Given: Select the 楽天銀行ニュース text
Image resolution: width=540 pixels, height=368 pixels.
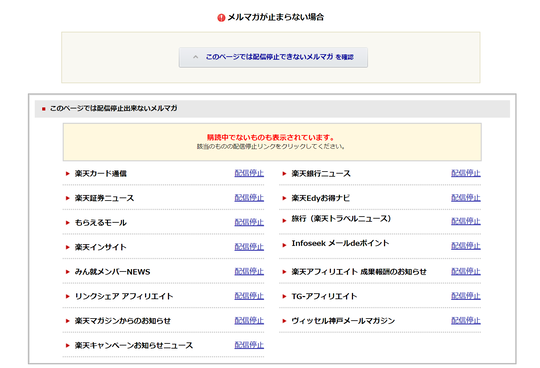Looking at the screenshot, I should (321, 174).
